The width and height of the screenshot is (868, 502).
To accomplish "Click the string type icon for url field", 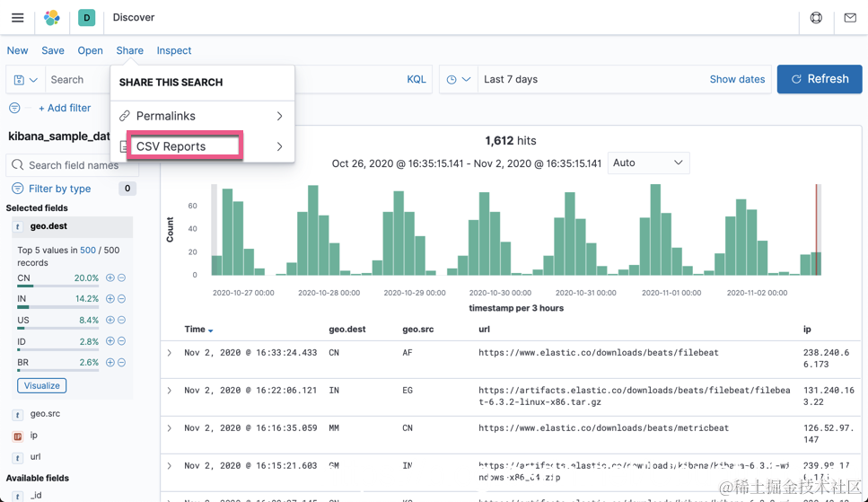I will coord(18,458).
